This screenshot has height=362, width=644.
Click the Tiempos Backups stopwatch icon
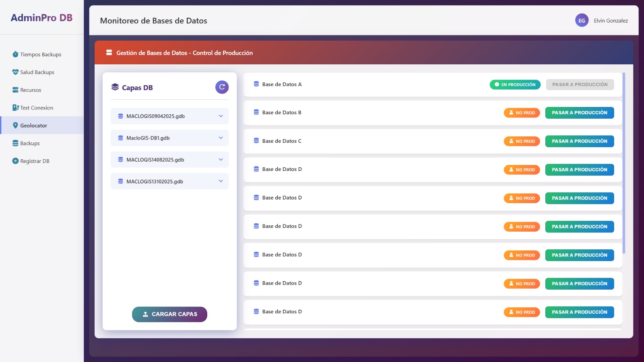click(x=15, y=54)
